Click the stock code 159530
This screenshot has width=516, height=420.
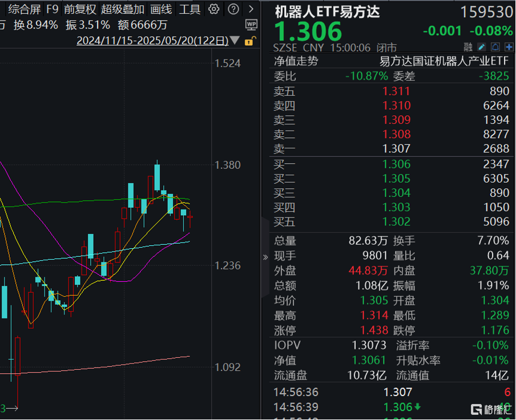(486, 12)
